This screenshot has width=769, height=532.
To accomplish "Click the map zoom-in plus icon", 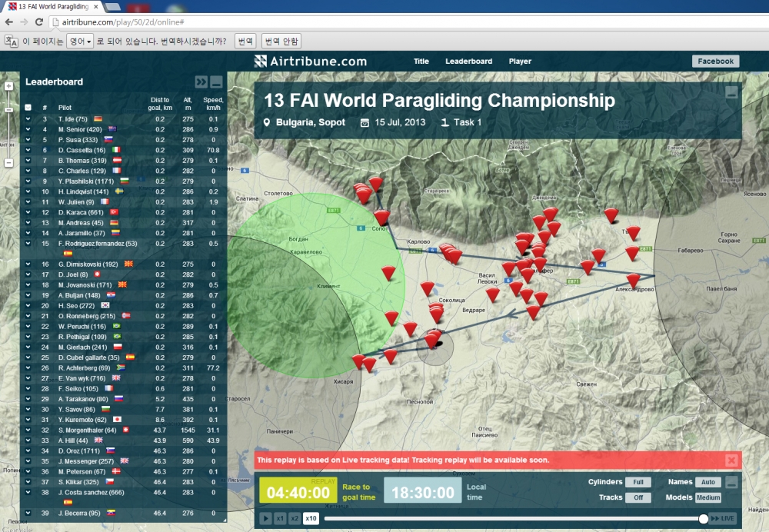I will click(8, 86).
